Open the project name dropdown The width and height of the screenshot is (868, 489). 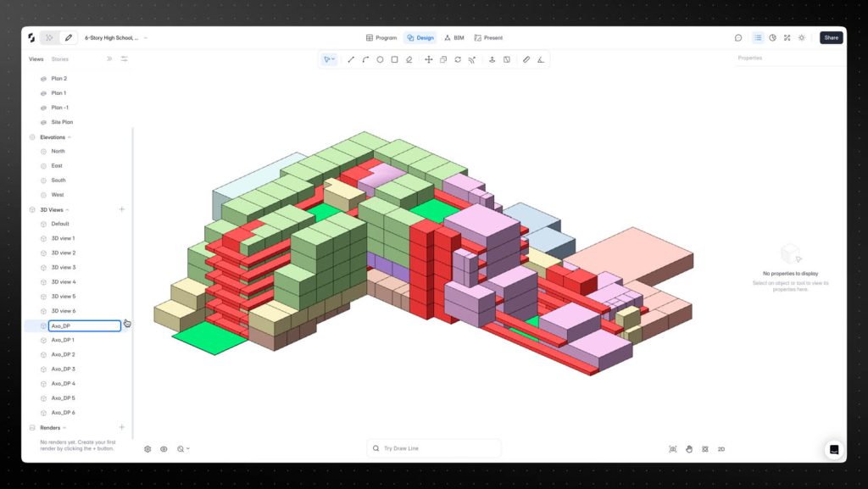click(145, 38)
